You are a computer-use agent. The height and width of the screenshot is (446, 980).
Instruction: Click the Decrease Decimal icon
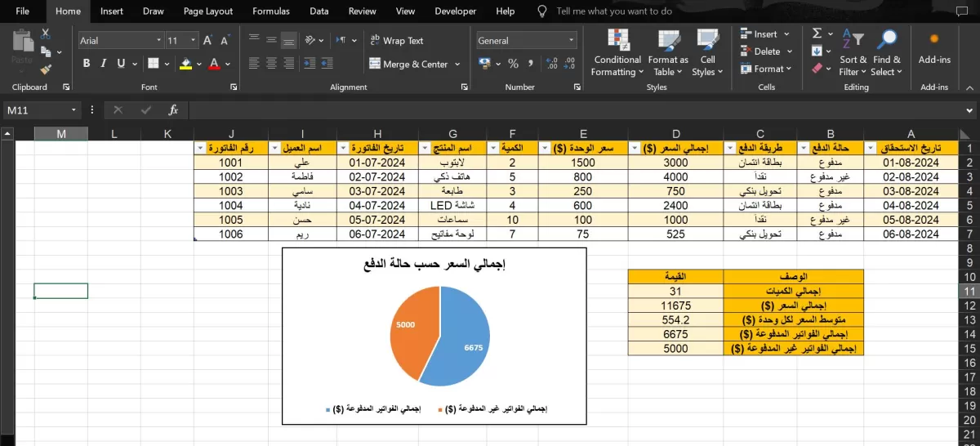570,64
